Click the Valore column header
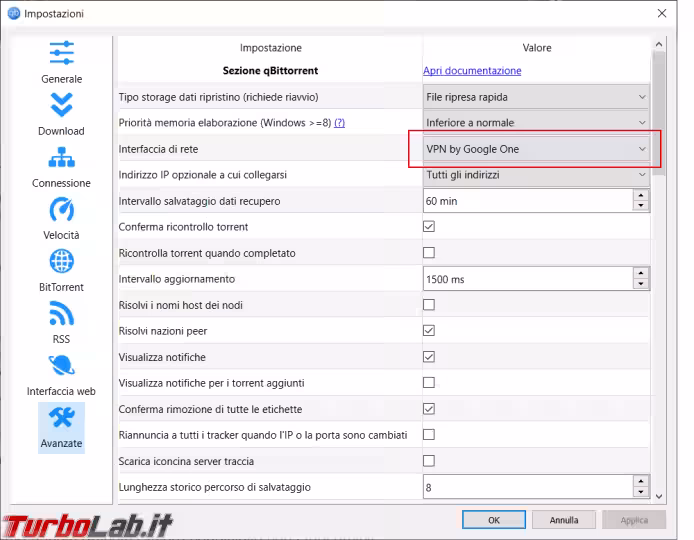 [536, 48]
